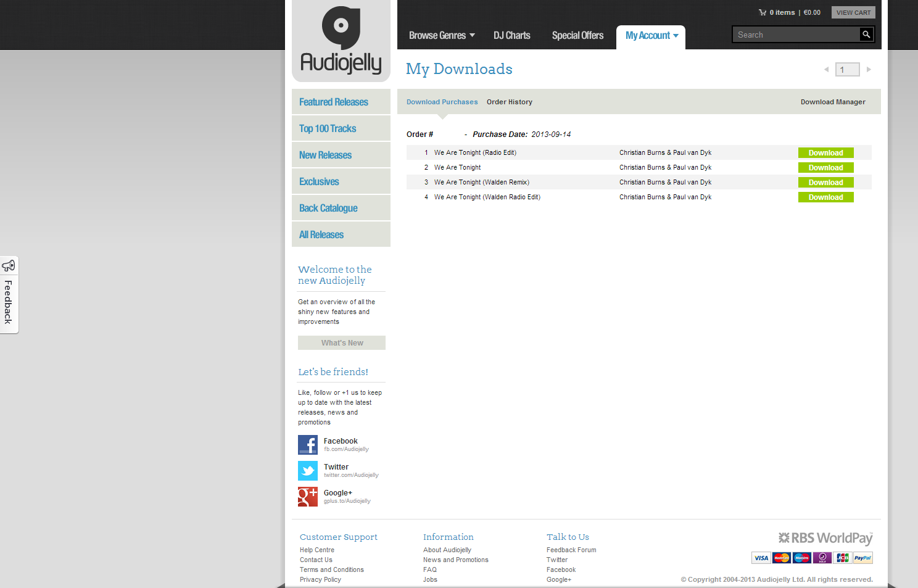Expand the My Account menu

tap(651, 36)
